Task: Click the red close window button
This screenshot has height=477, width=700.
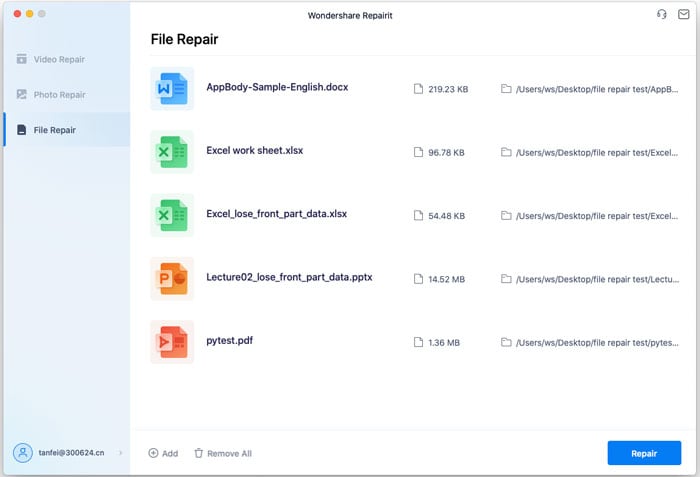Action: pyautogui.click(x=17, y=13)
